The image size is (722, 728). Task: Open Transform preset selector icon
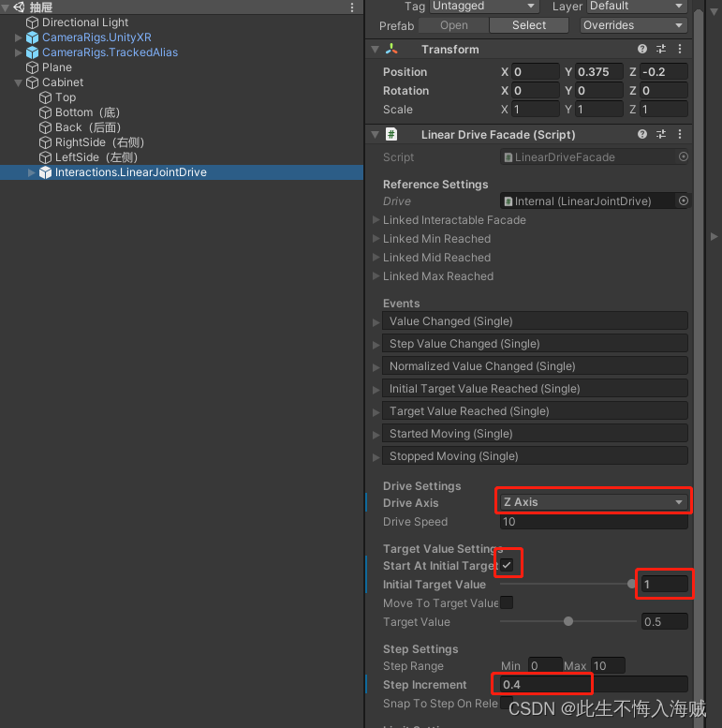point(661,49)
